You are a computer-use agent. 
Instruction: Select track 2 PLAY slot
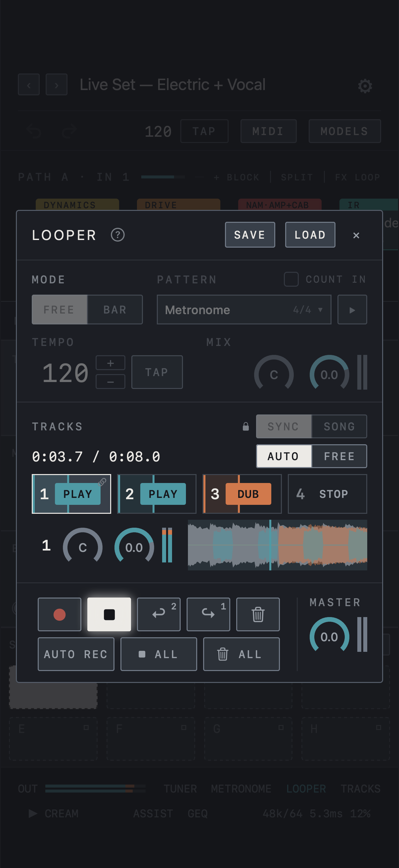[x=157, y=494]
